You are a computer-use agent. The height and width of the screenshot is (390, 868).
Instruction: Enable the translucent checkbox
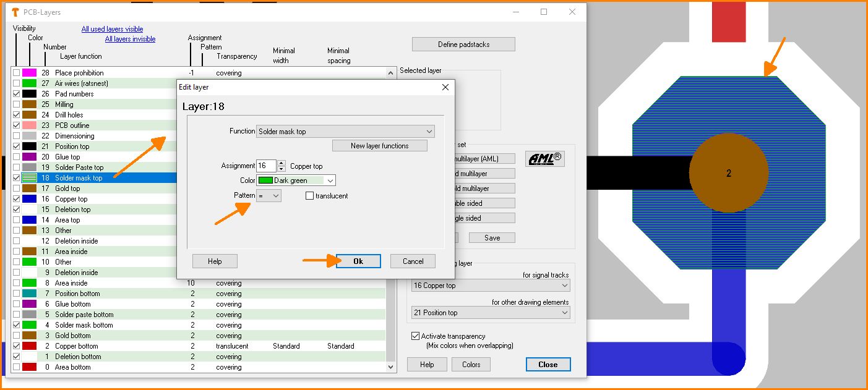[310, 196]
